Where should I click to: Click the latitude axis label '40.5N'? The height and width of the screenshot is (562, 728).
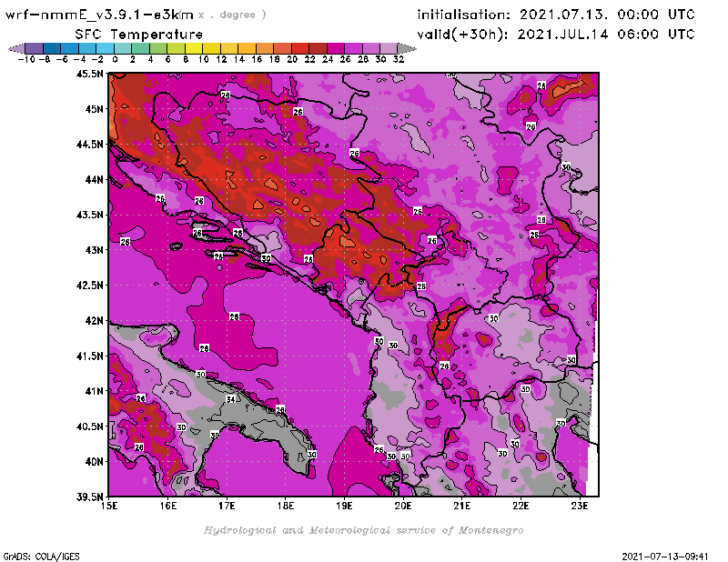click(89, 427)
